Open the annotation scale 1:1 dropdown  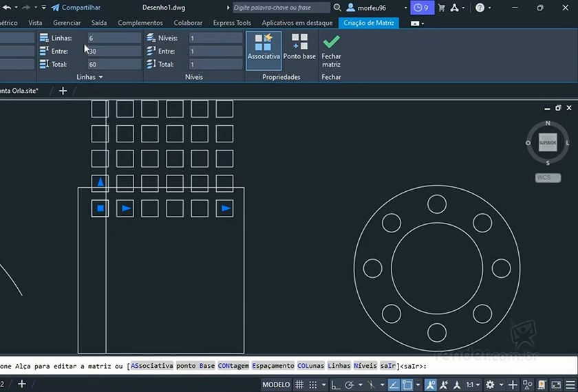coord(472,384)
